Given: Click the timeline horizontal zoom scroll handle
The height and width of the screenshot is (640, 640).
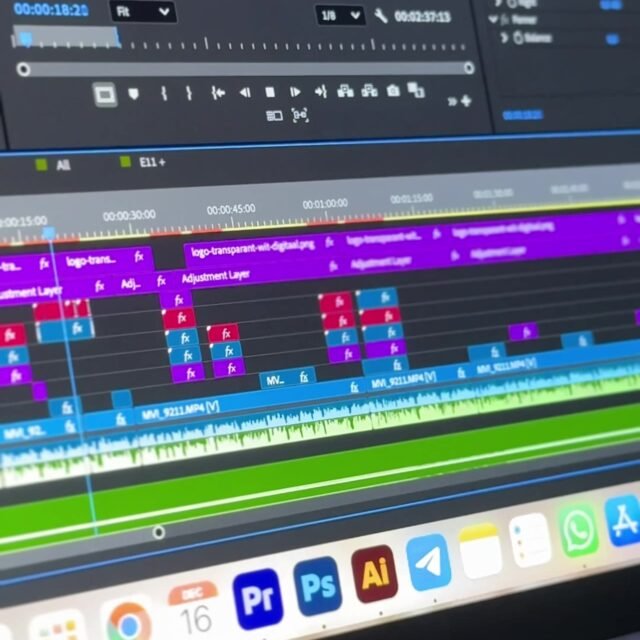Looking at the screenshot, I should 158,532.
